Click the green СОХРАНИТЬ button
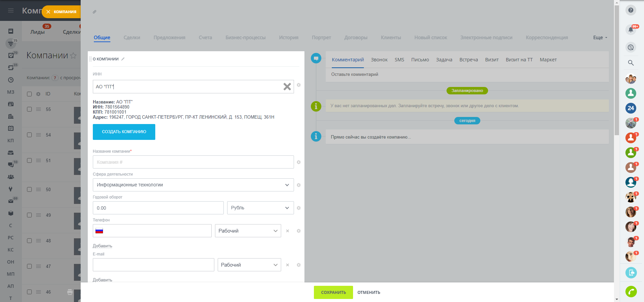 333,293
